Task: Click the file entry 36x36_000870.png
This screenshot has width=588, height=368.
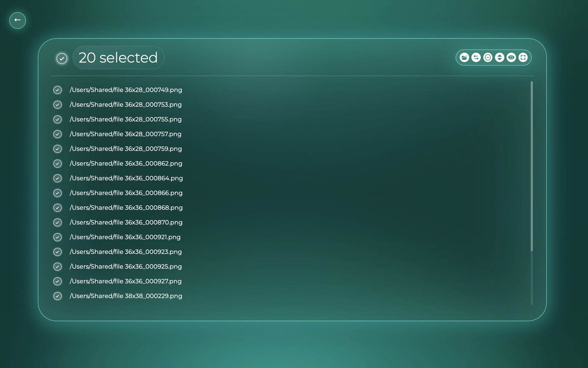Action: click(x=126, y=222)
